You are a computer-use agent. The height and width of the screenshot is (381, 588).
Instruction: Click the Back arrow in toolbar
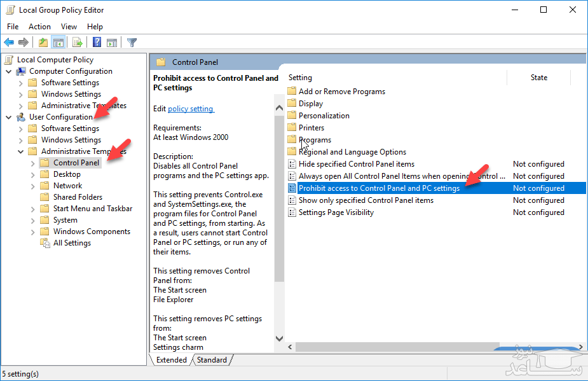pos(9,43)
